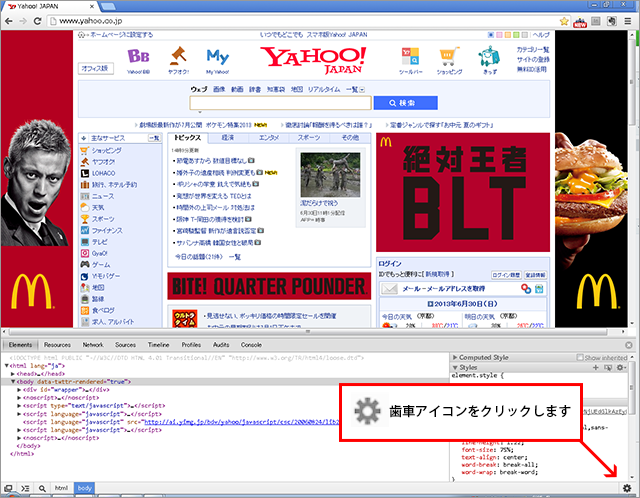Select the トピックス news tab
Viewport: 640px width, 498px height.
(x=188, y=138)
